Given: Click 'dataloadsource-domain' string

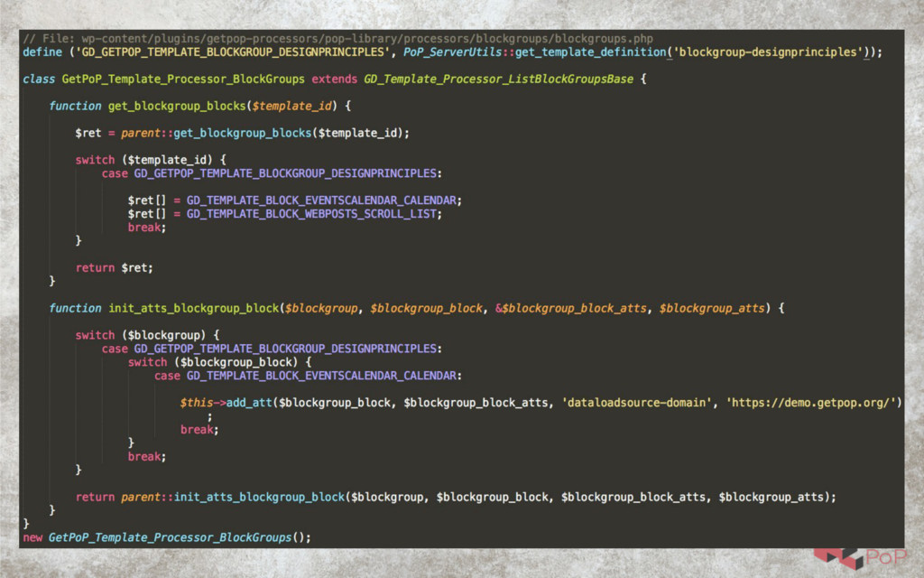Looking at the screenshot, I should pyautogui.click(x=636, y=403).
